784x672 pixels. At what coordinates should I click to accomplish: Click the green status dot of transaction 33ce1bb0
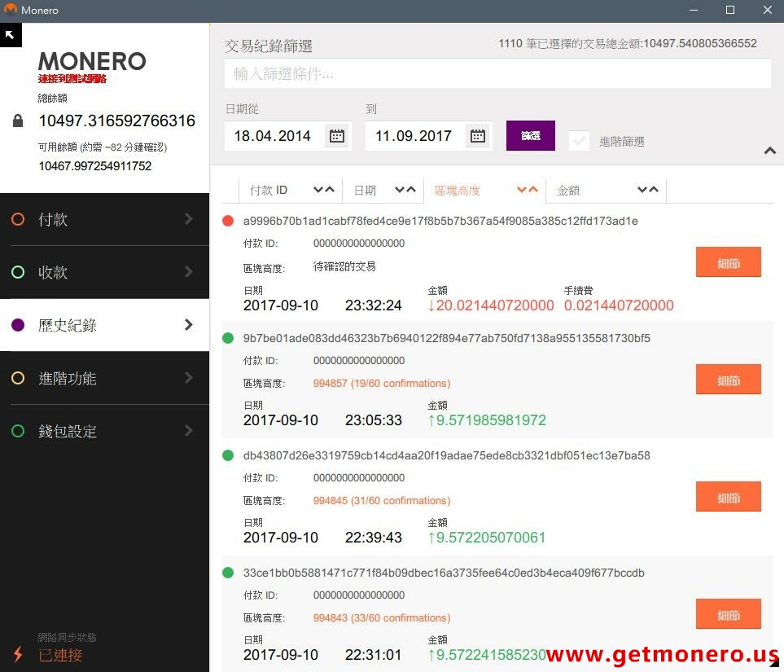pyautogui.click(x=228, y=573)
